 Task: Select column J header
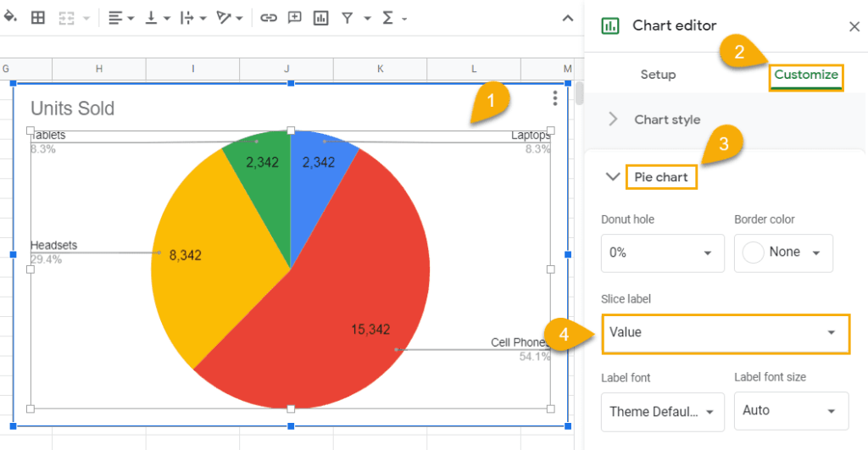pyautogui.click(x=287, y=69)
